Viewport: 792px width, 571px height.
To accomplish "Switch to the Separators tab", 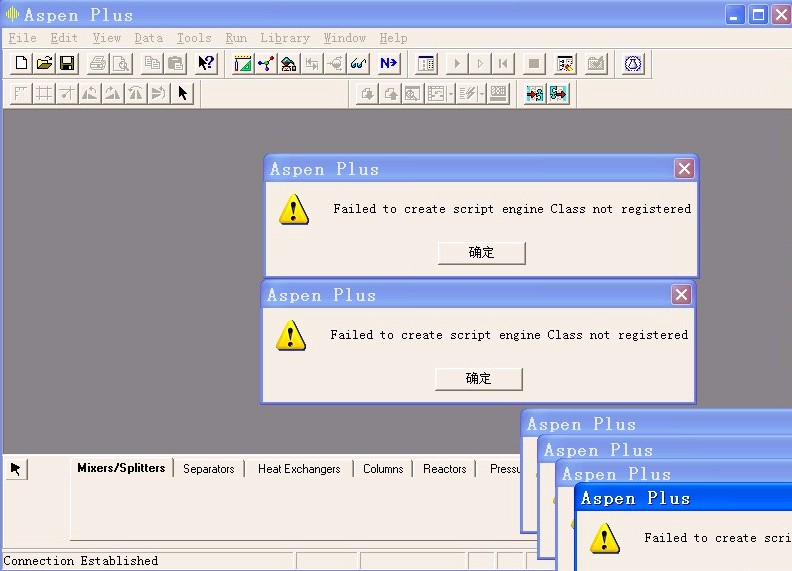I will (x=209, y=469).
